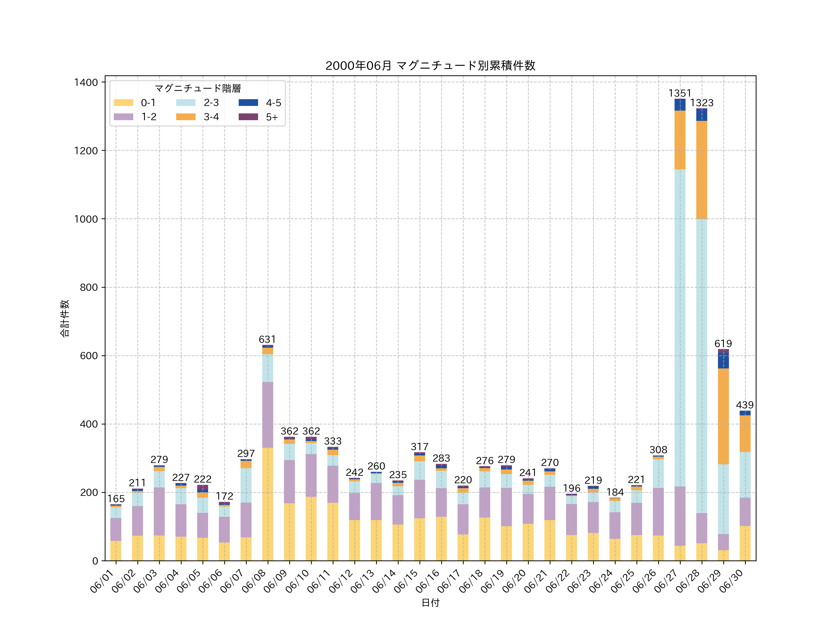Click the 3-4 orange legend swatch
This screenshot has height=630, width=840.
click(186, 117)
